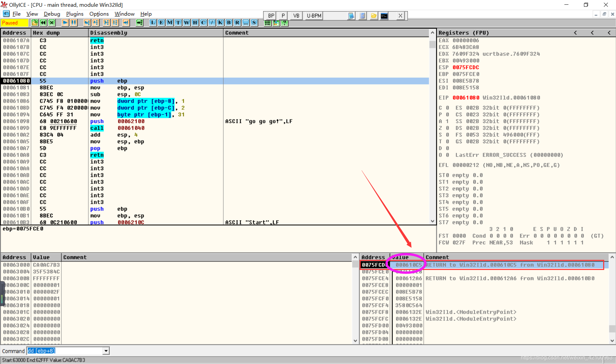Screen dimensions: 616x364
Task: Open Executable modules with E icon
Action: tap(161, 23)
